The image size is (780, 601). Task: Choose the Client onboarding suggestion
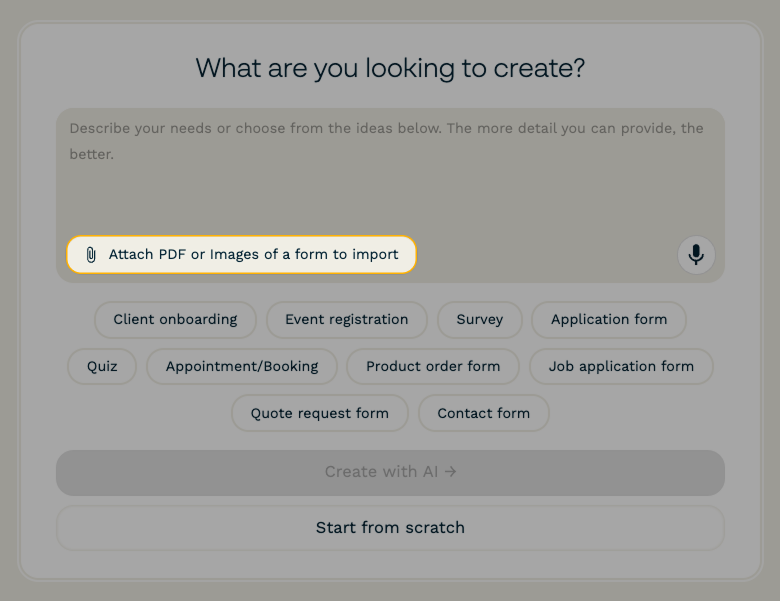coord(175,319)
